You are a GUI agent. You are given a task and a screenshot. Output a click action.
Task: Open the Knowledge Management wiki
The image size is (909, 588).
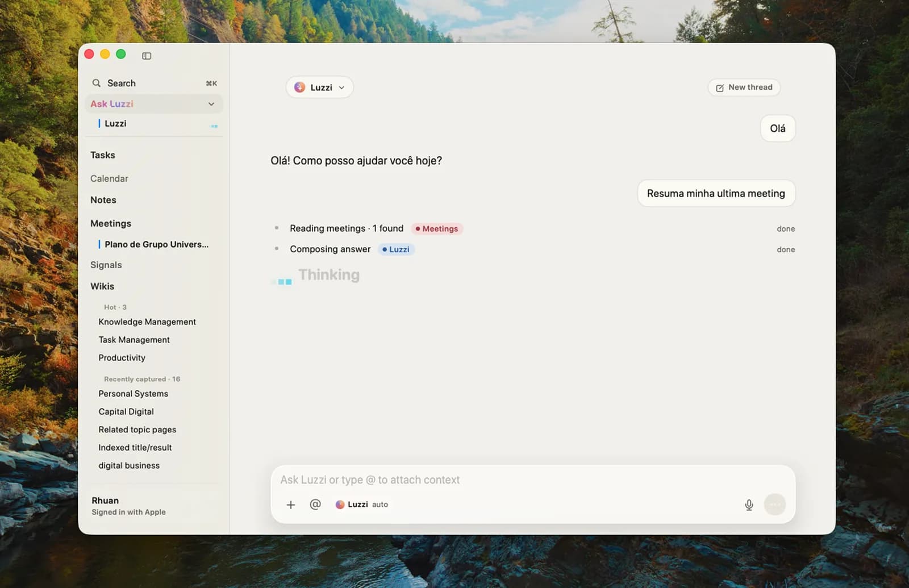coord(147,322)
